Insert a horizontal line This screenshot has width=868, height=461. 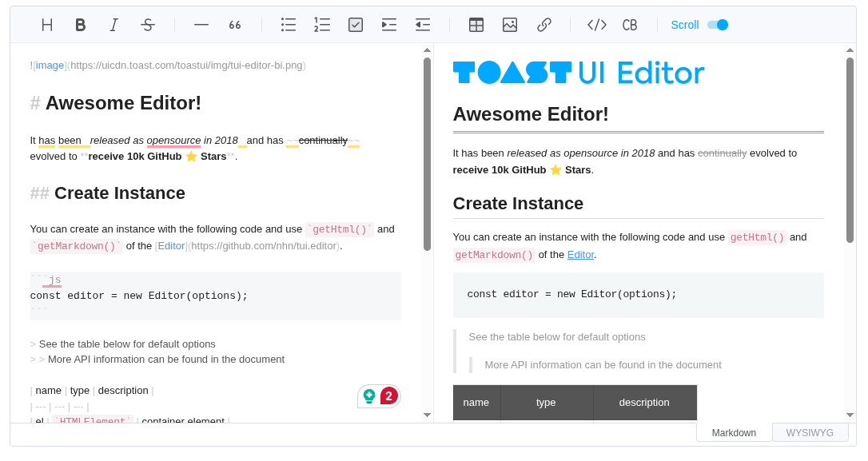[x=201, y=25]
